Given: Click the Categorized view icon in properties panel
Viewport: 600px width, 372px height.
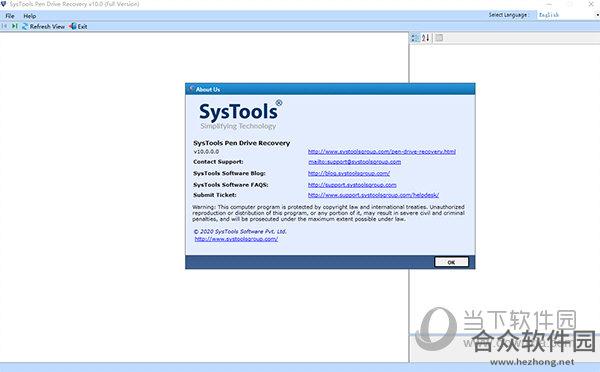Looking at the screenshot, I should (x=415, y=38).
